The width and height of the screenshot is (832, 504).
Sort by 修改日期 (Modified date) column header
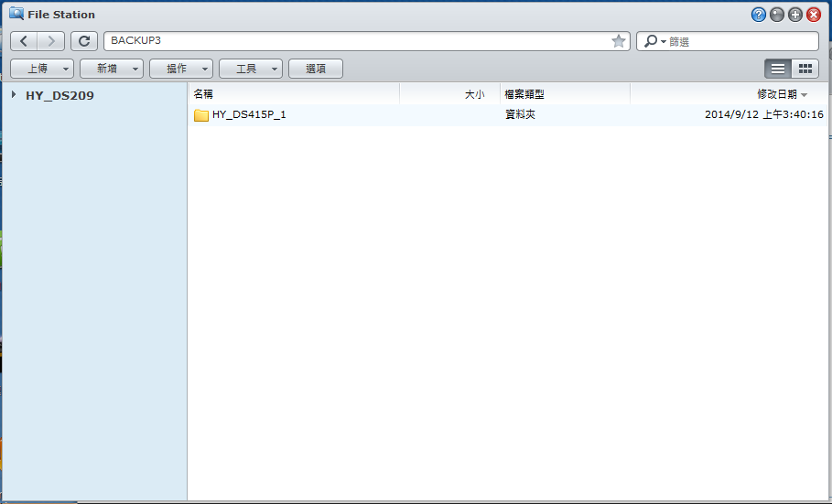[729, 94]
